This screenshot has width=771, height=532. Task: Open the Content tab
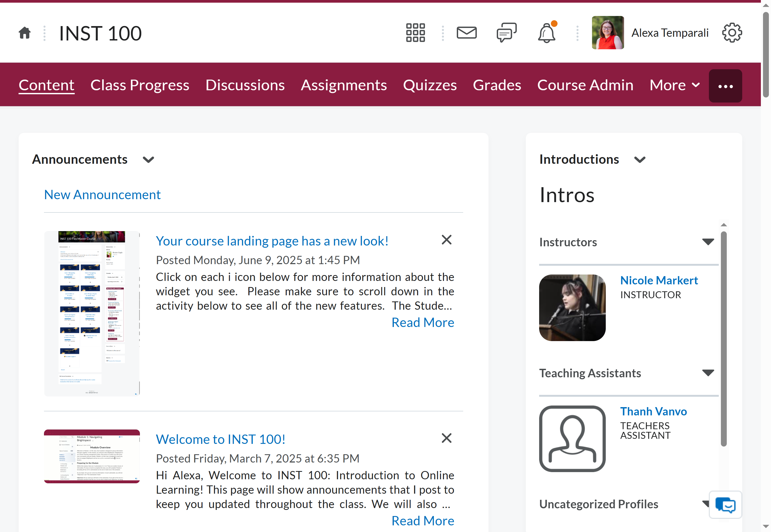point(46,85)
